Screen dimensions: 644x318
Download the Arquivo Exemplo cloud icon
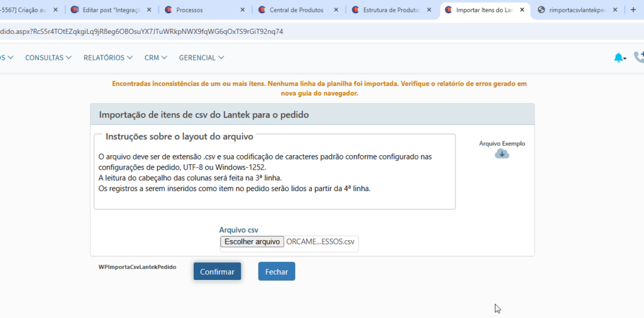tap(502, 154)
